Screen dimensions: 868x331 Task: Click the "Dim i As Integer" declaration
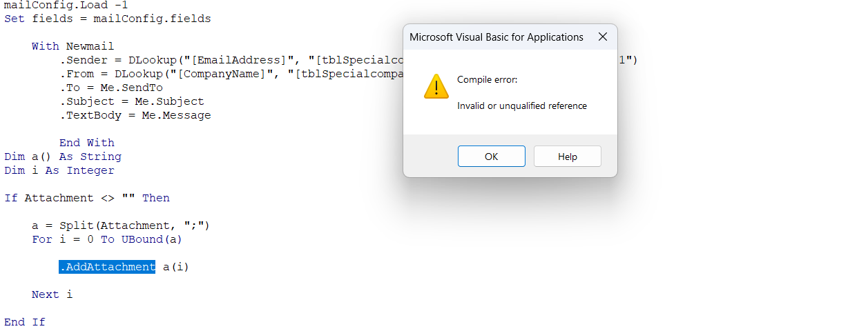(59, 170)
